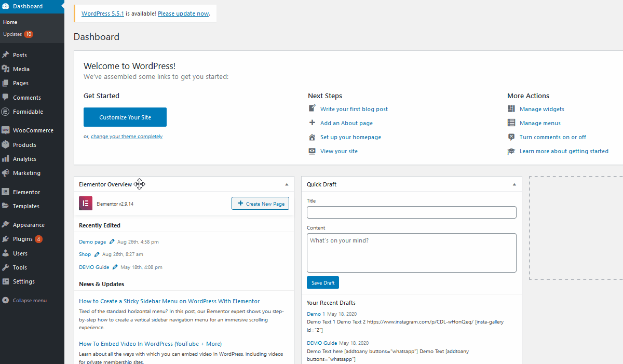Open the Sticky Sidebar Menu news article
The width and height of the screenshot is (623, 364).
pos(169,301)
